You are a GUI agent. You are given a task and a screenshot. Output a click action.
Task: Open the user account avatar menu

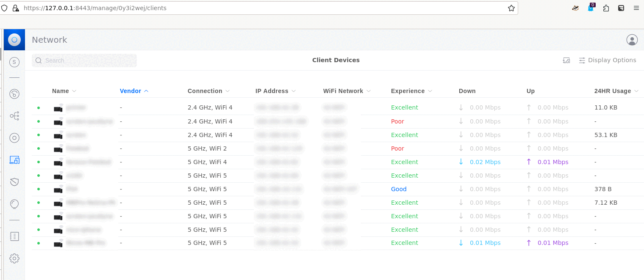click(x=632, y=40)
